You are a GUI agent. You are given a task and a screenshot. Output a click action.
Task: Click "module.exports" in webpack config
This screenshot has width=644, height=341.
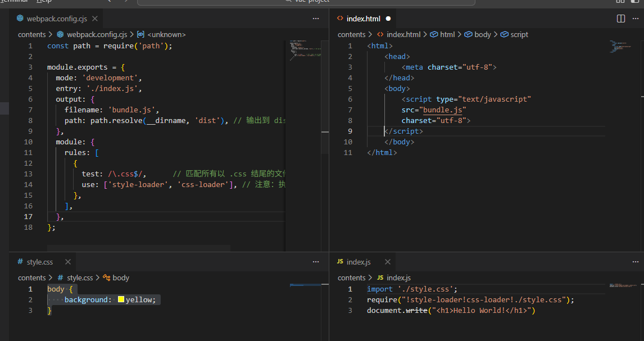click(77, 67)
